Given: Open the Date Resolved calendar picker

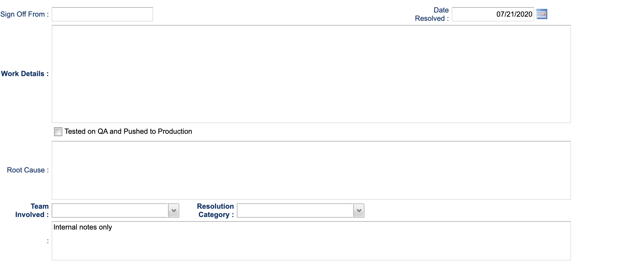Looking at the screenshot, I should click(x=542, y=14).
